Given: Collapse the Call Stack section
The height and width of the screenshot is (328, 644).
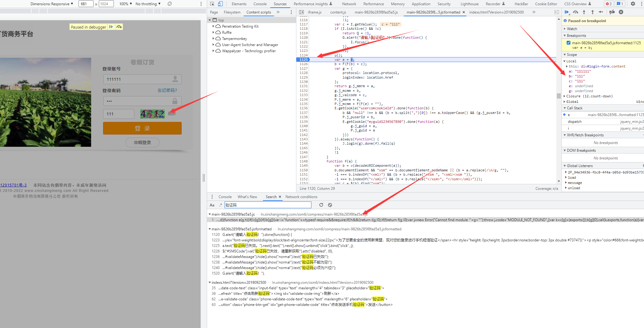Looking at the screenshot, I should [x=574, y=108].
